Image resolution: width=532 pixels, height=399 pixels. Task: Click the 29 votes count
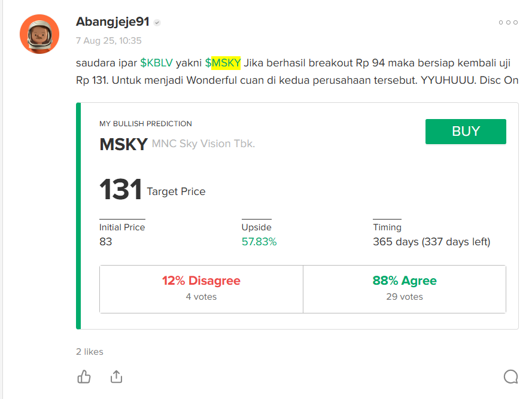point(405,297)
